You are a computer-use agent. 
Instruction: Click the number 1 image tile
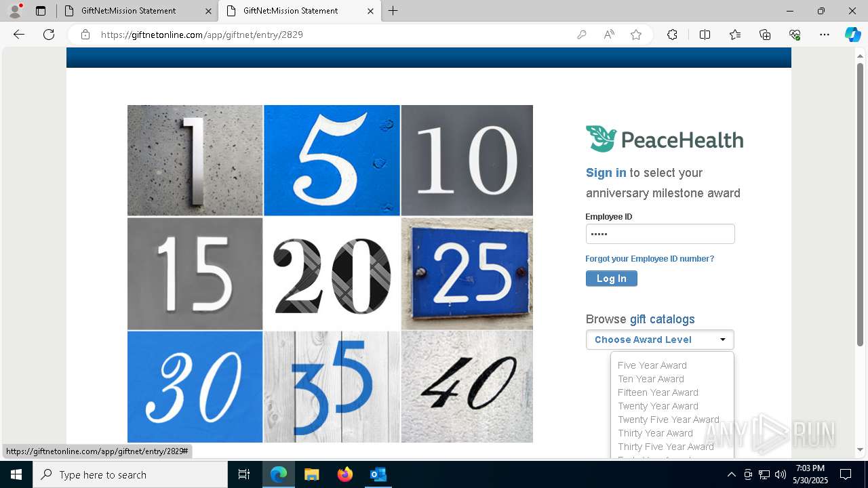click(195, 160)
